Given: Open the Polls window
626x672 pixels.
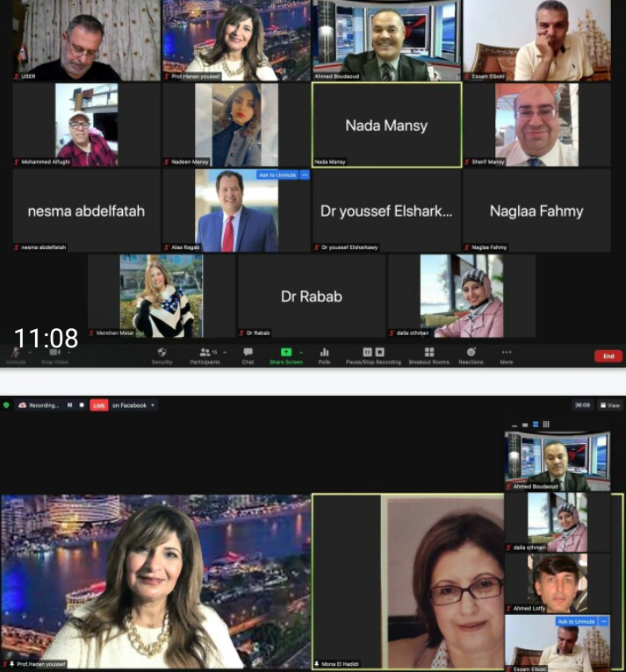Looking at the screenshot, I should pyautogui.click(x=324, y=354).
